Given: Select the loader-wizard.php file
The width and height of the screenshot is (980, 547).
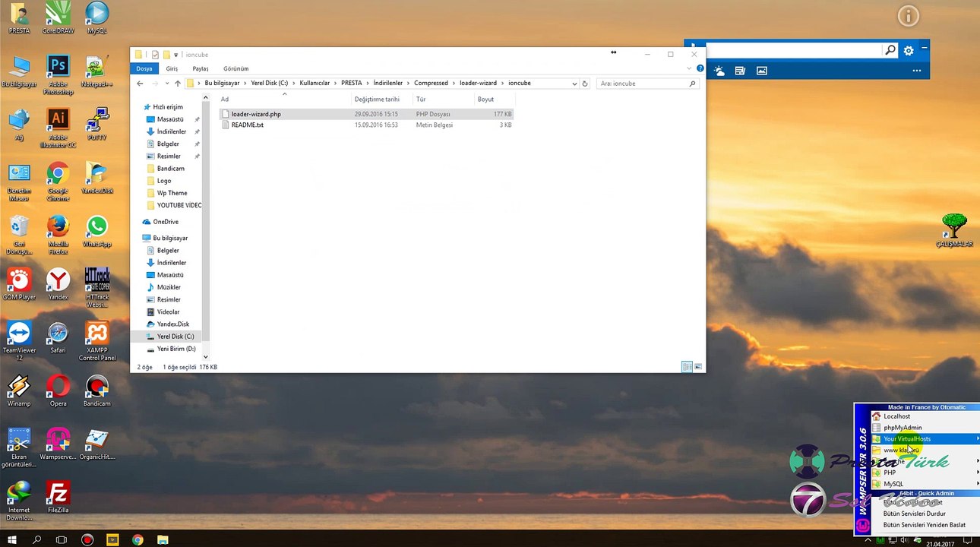Looking at the screenshot, I should pyautogui.click(x=256, y=114).
